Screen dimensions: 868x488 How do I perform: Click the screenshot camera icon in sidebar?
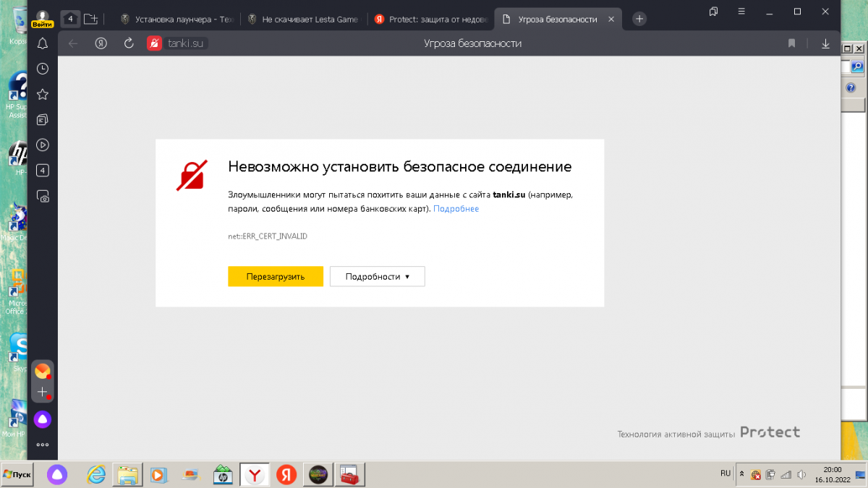click(43, 197)
